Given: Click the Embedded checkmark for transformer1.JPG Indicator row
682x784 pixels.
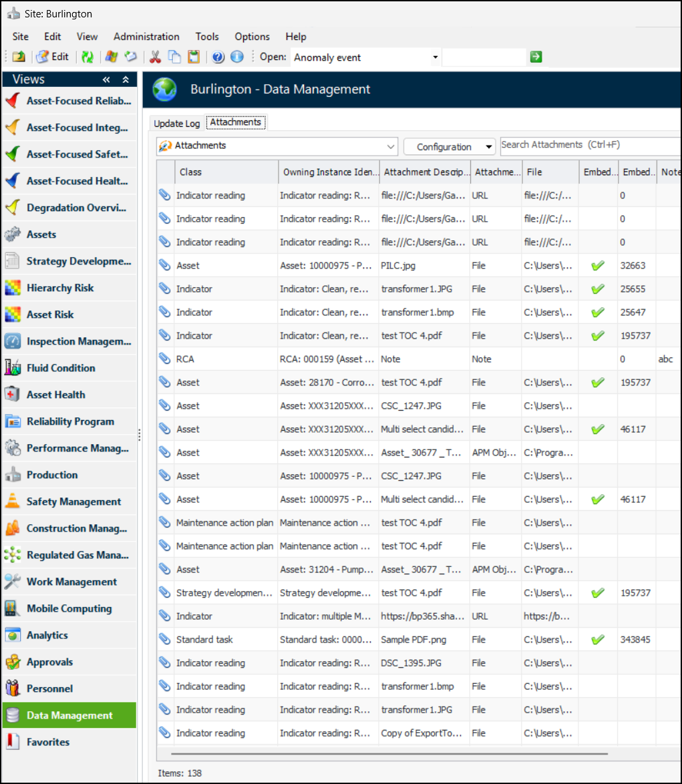Looking at the screenshot, I should [x=597, y=289].
